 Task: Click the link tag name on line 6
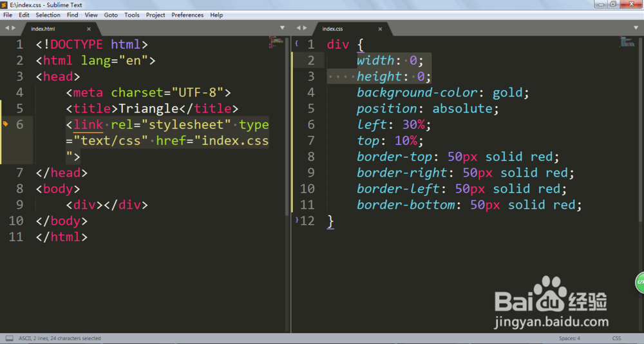point(88,124)
